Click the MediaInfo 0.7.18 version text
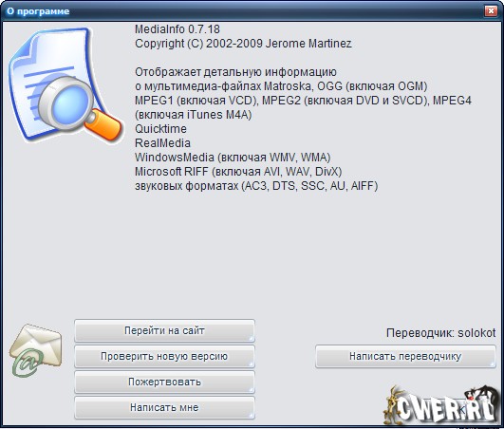 coord(177,29)
